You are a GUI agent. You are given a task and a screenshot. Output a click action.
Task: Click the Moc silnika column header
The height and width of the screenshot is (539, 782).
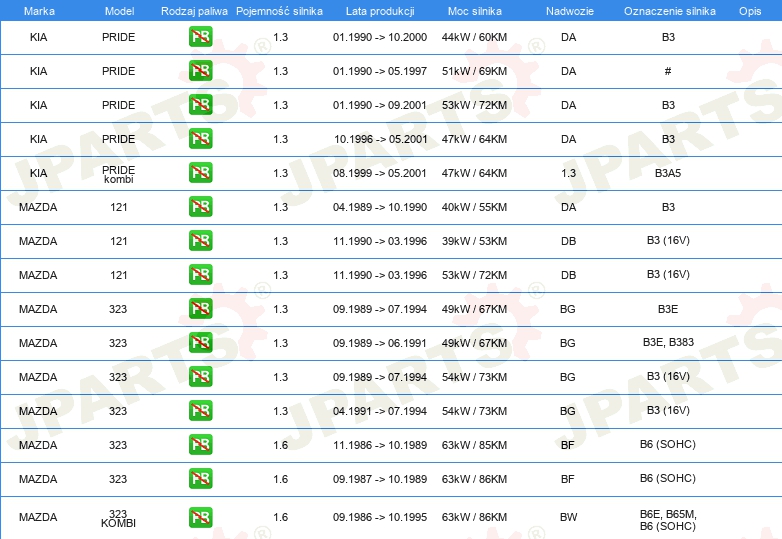(474, 11)
